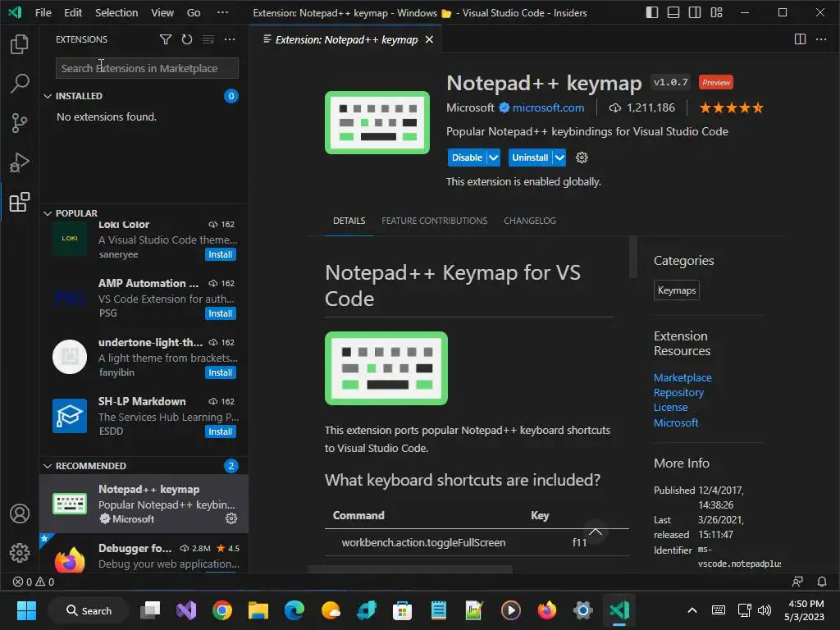
Task: Open the Search view in activity bar
Action: pos(20,83)
